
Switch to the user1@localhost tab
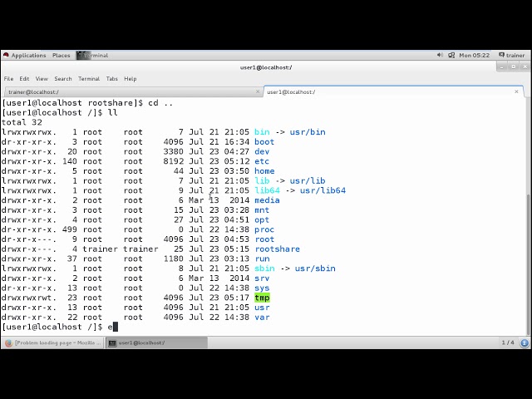click(393, 91)
